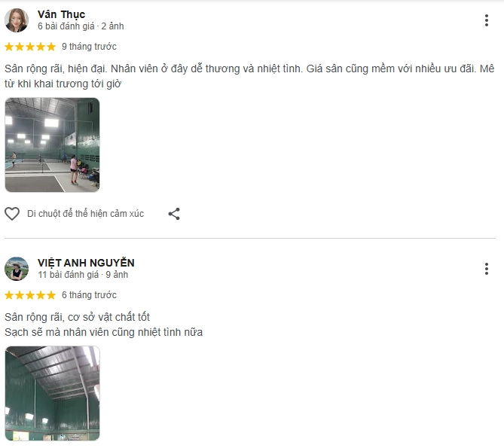Image resolution: width=504 pixels, height=448 pixels.
Task: Click the line "Sạch sẽ mà nhân viên cũng nhiệt tình nữa"
Action: [x=103, y=332]
